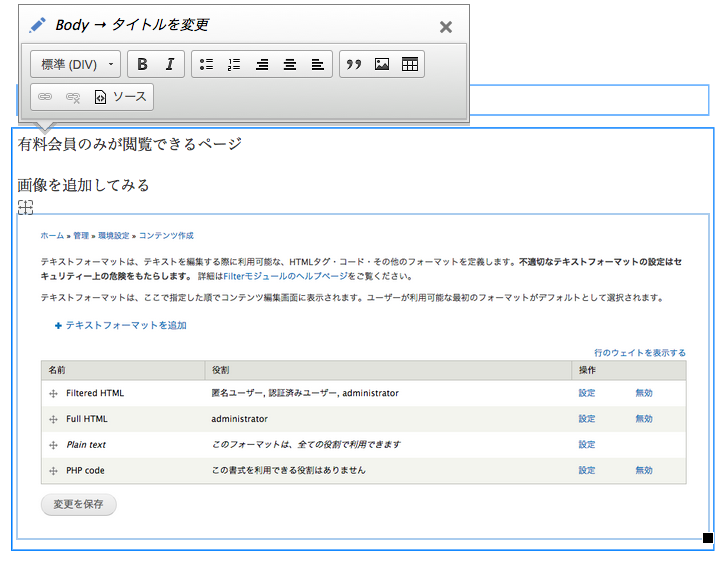The image size is (728, 569).
Task: Click text 画像を追加してみる
Action: click(x=84, y=185)
